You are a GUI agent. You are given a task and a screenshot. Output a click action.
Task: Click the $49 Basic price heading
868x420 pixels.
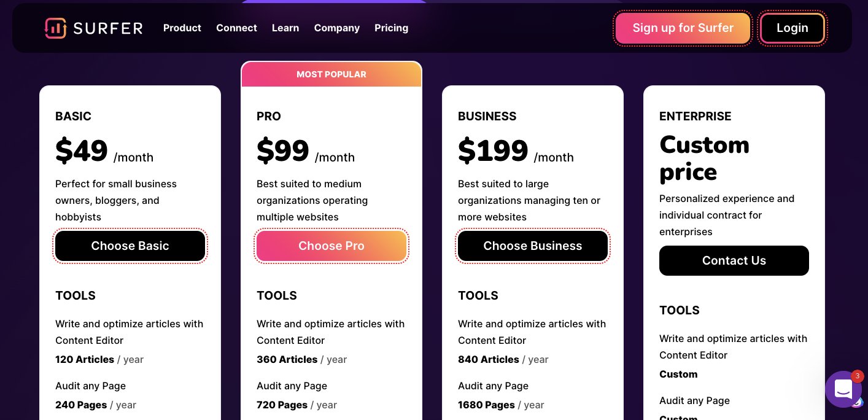pos(82,151)
